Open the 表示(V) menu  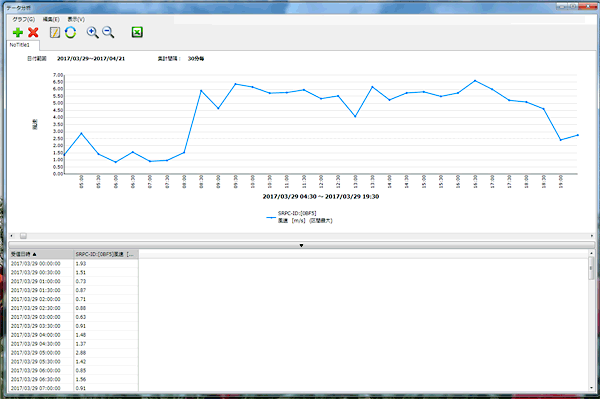coord(76,19)
